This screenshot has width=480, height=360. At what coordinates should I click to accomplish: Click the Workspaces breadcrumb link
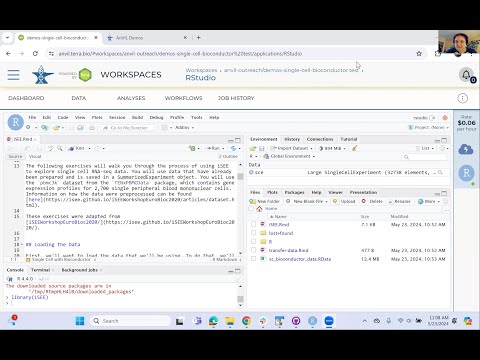[x=201, y=70]
